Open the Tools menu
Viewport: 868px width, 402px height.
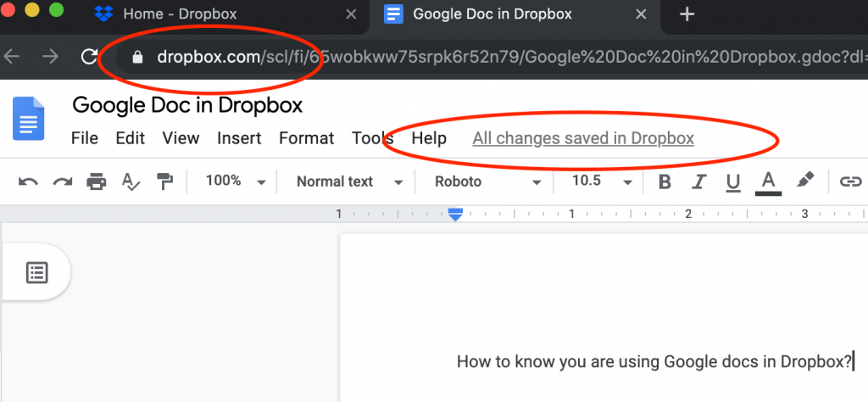pos(373,138)
